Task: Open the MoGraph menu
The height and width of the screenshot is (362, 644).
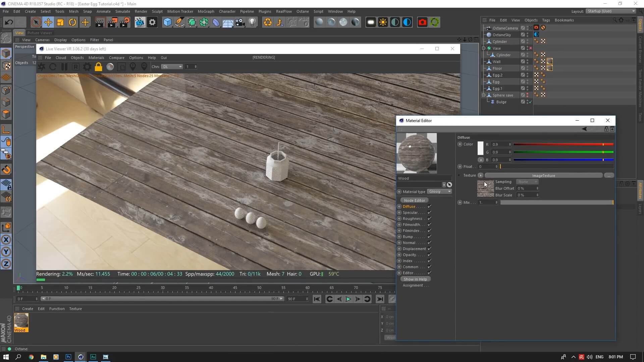Action: coord(206,11)
